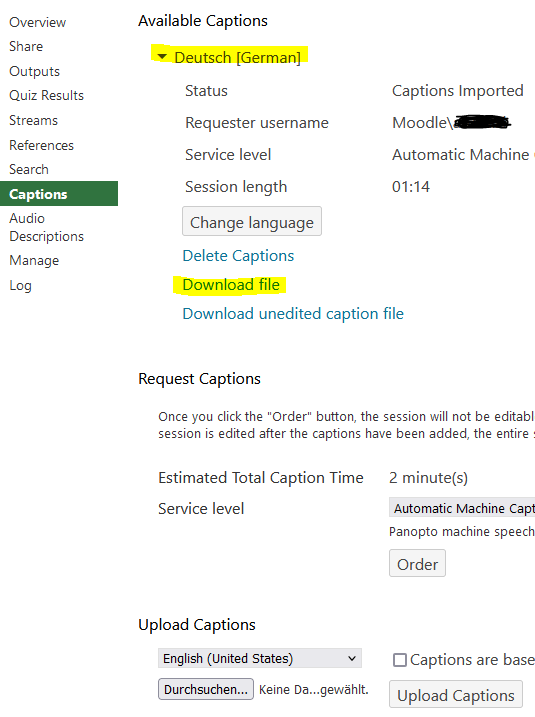Select the active Captions tab
The width and height of the screenshot is (535, 717).
[x=59, y=194]
